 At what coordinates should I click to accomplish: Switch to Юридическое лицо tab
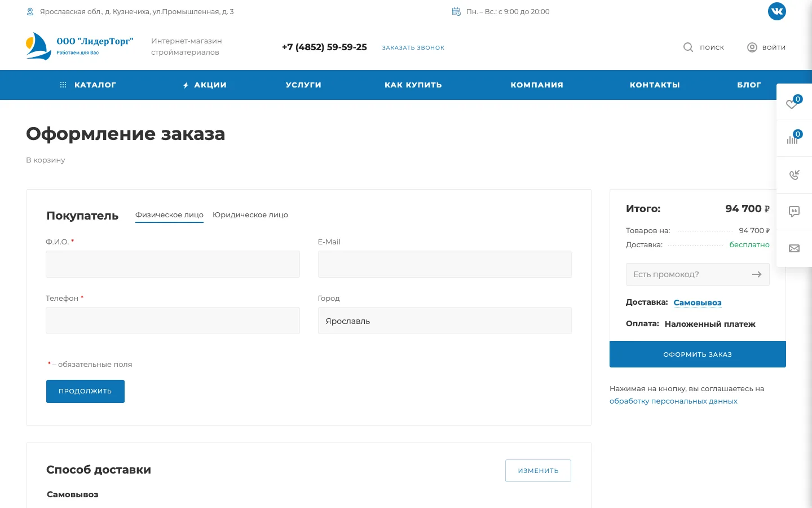(x=250, y=215)
